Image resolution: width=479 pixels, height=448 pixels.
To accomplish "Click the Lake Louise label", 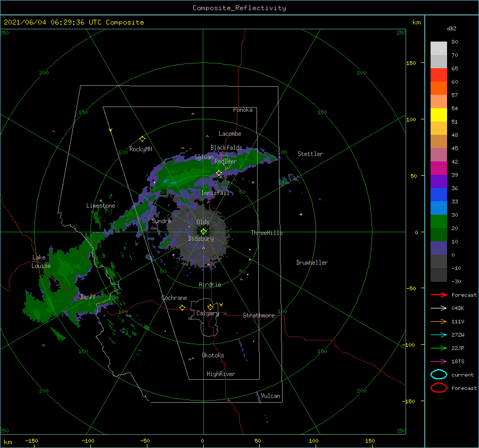I will coord(41,262).
